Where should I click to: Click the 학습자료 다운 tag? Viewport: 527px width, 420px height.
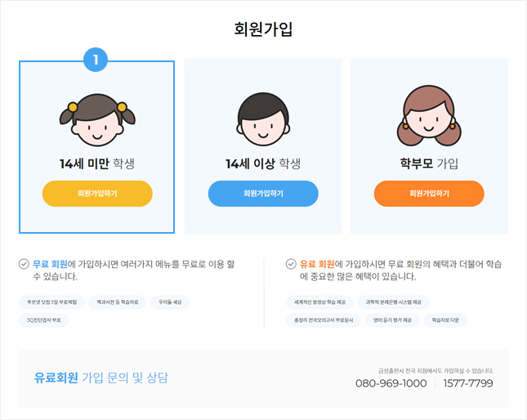click(x=445, y=320)
